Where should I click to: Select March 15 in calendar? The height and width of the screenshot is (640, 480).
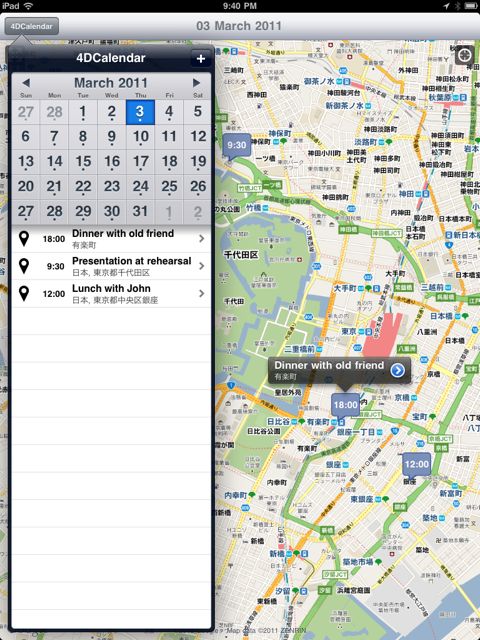pyautogui.click(x=83, y=162)
